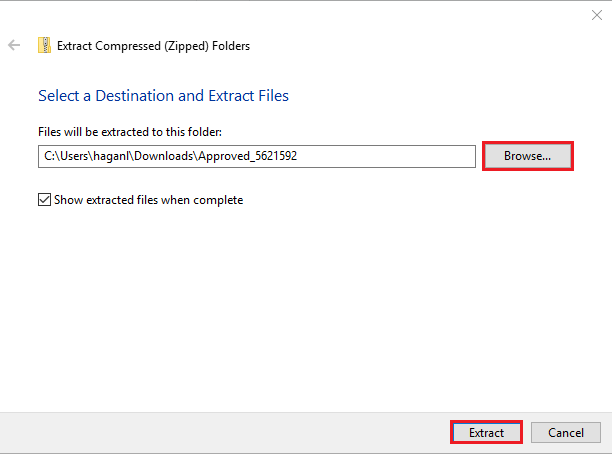Viewport: 612px width, 454px height.
Task: Click the 'Files will be extracted to this folder:' label
Action: [130, 132]
